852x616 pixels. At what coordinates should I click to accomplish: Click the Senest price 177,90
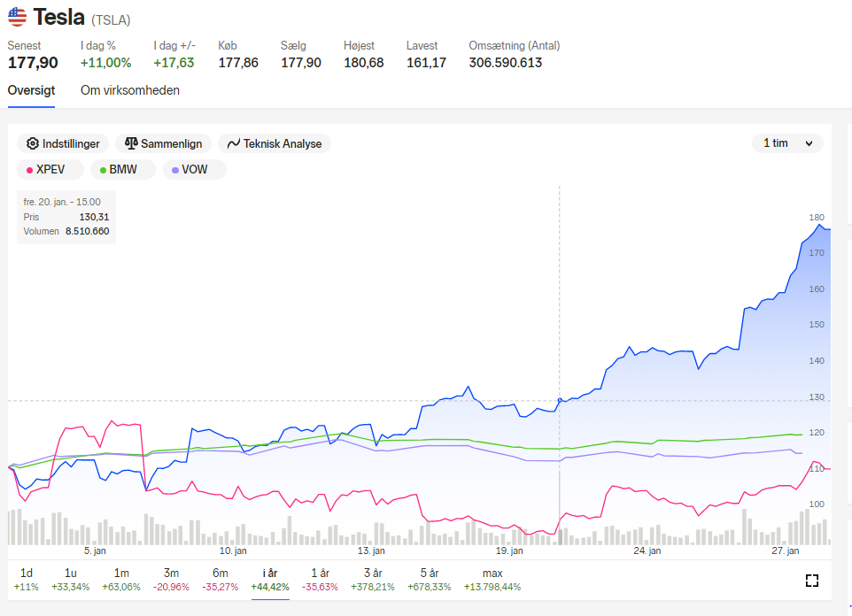click(33, 63)
